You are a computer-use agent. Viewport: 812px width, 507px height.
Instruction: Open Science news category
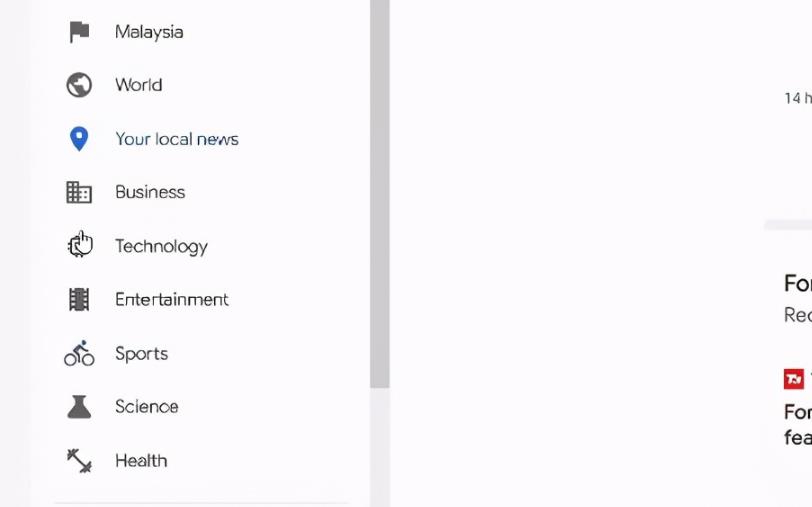tap(147, 407)
